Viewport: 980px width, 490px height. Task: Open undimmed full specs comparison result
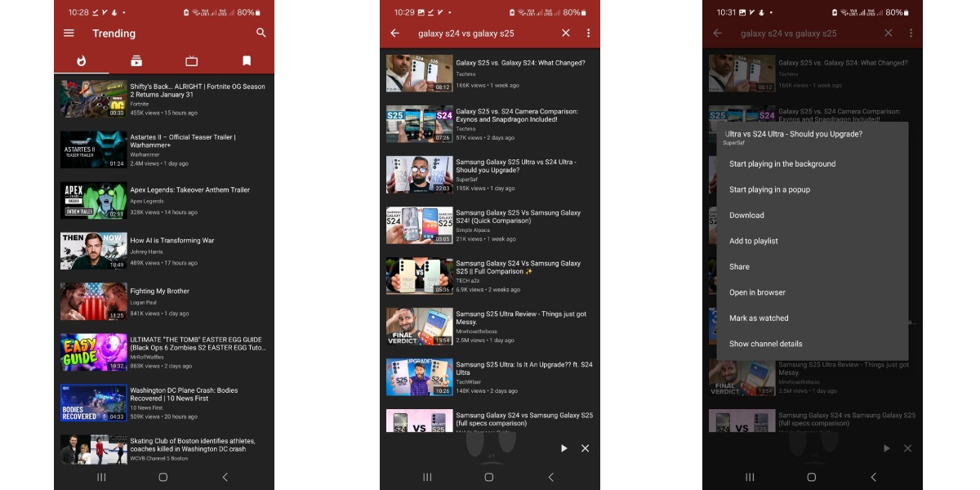(x=490, y=420)
